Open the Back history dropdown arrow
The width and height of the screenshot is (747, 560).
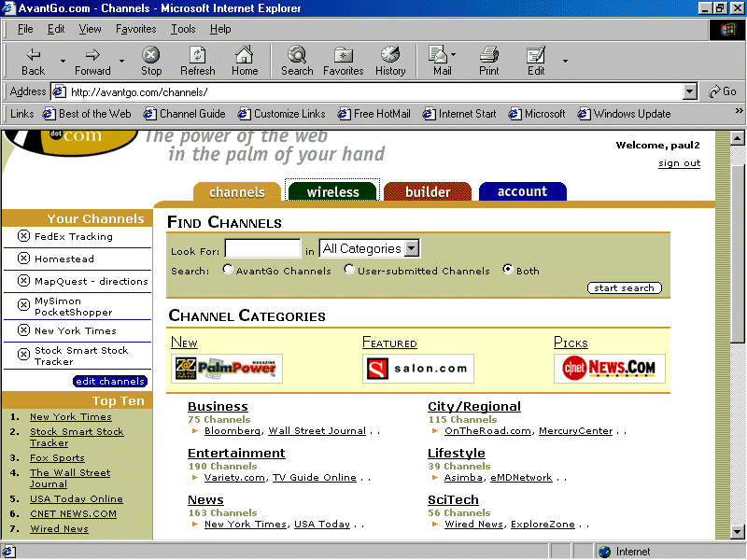pyautogui.click(x=63, y=61)
